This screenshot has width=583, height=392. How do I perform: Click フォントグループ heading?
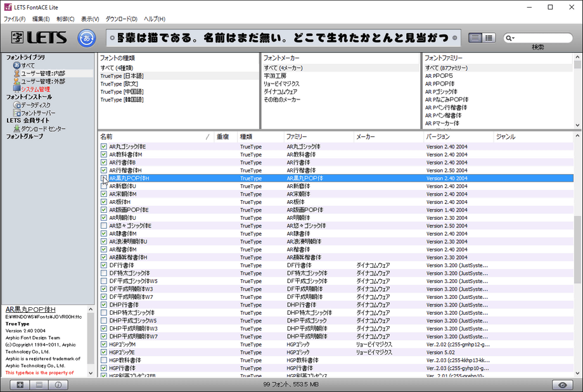coord(25,136)
